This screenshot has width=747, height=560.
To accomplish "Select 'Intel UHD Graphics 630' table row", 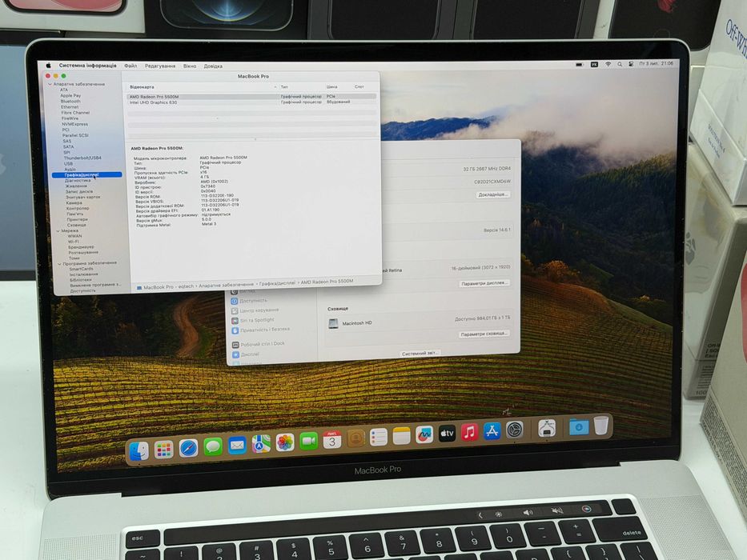I will (252, 102).
